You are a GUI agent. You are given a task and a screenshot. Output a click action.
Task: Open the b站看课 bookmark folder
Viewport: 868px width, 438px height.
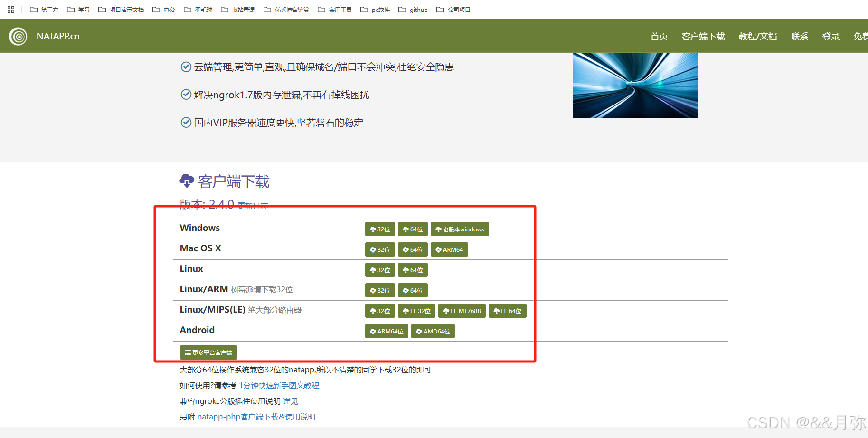(238, 10)
